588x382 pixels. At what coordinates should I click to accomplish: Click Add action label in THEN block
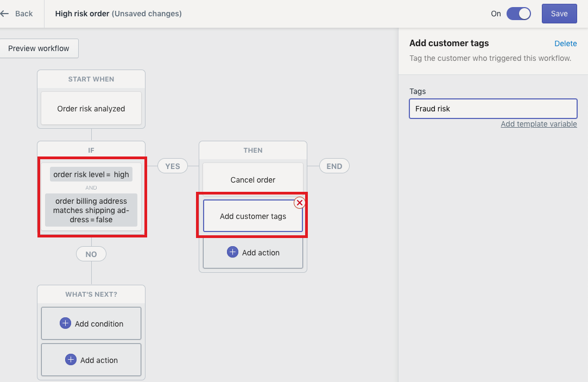(261, 253)
